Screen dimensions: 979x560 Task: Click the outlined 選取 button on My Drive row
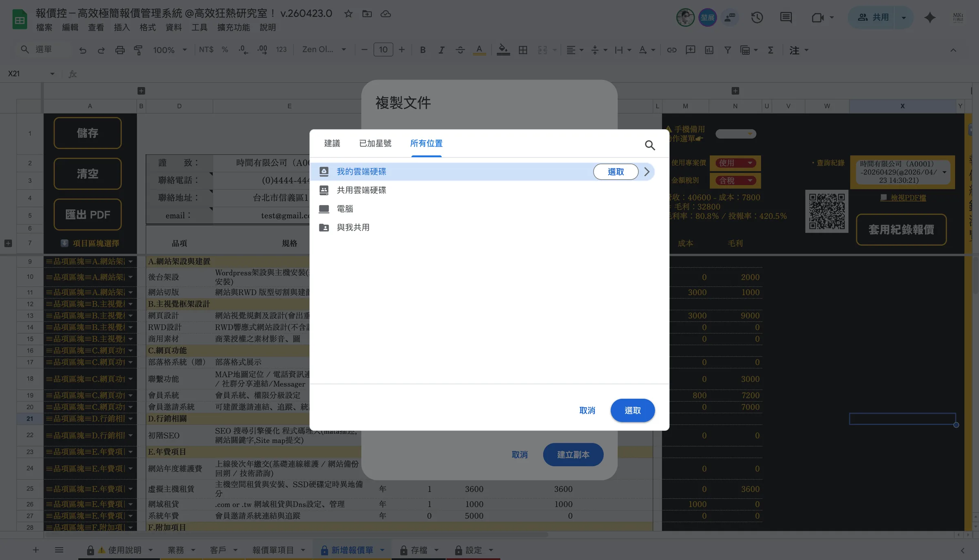(616, 172)
